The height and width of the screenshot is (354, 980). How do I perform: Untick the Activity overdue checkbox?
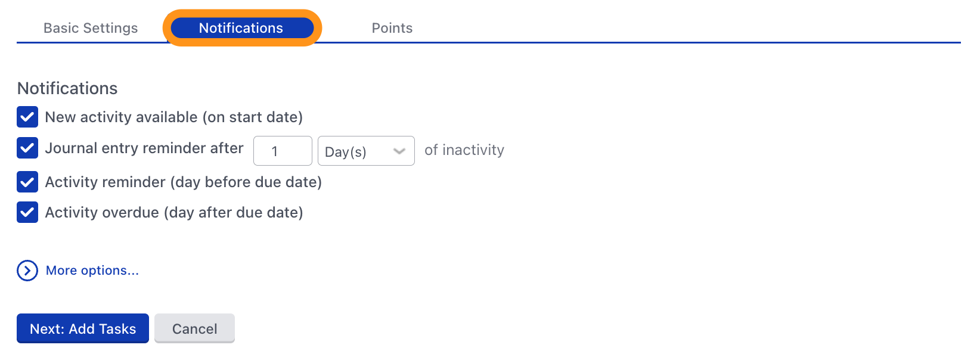[x=27, y=212]
